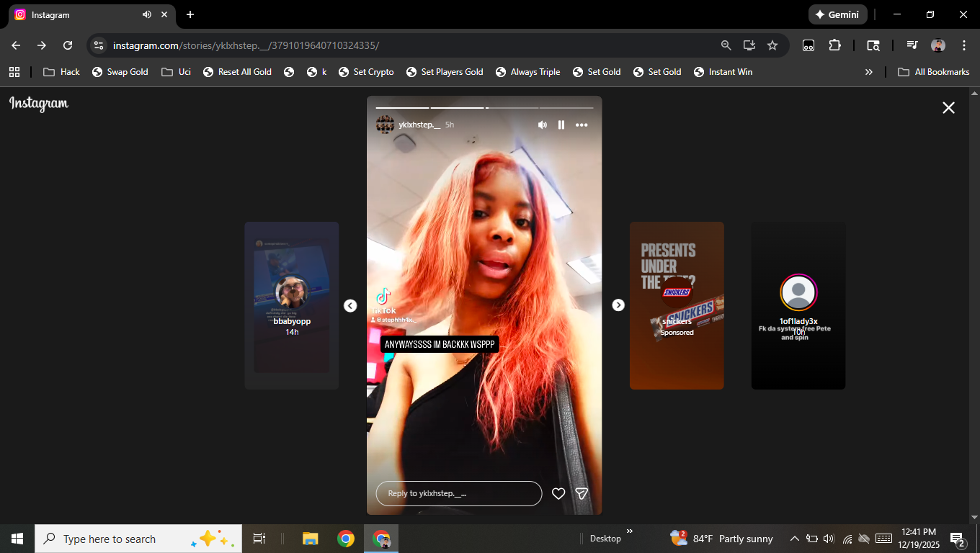Click the Set Players Gold bookmark
Viewport: 980px width, 553px height.
pyautogui.click(x=445, y=72)
